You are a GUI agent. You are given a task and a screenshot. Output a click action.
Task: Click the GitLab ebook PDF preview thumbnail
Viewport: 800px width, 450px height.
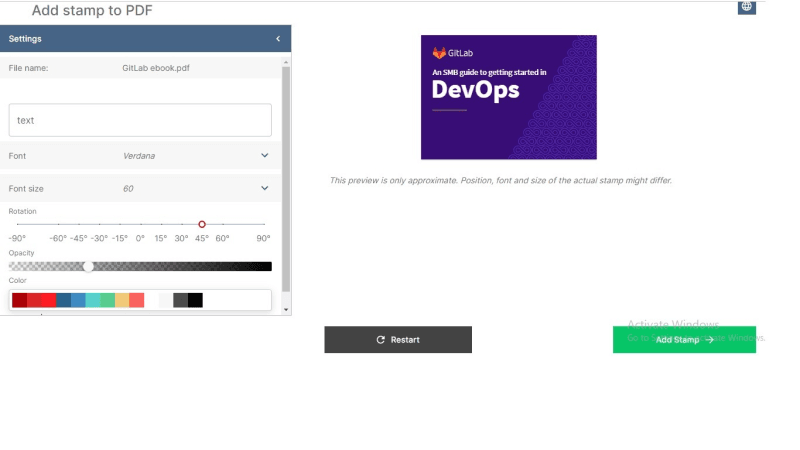click(x=509, y=97)
